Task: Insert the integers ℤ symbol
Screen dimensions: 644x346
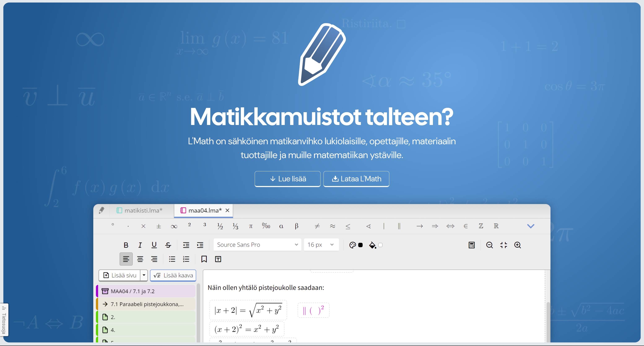Action: pyautogui.click(x=481, y=226)
